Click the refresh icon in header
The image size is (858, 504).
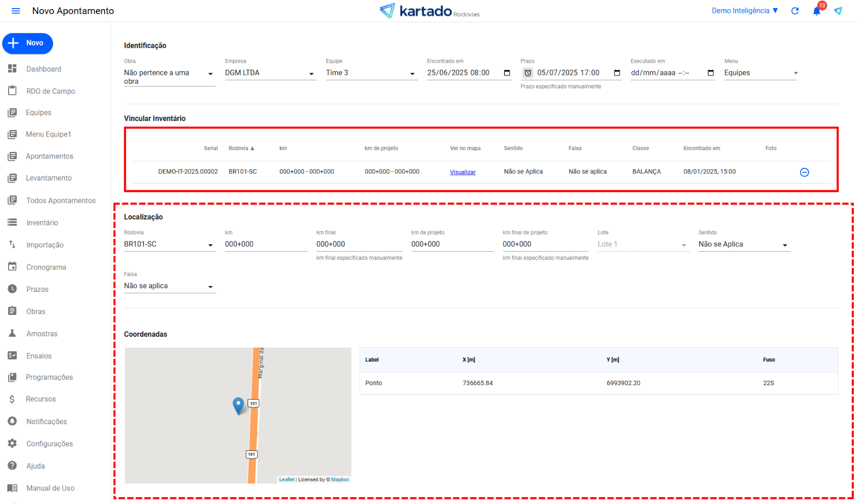(x=795, y=11)
